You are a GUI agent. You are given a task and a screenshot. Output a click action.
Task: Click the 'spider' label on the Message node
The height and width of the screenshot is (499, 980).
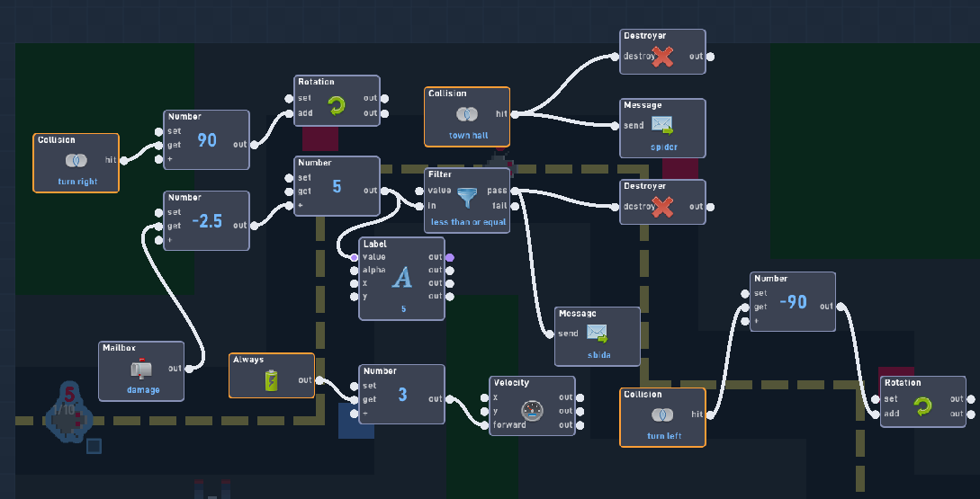pos(663,147)
